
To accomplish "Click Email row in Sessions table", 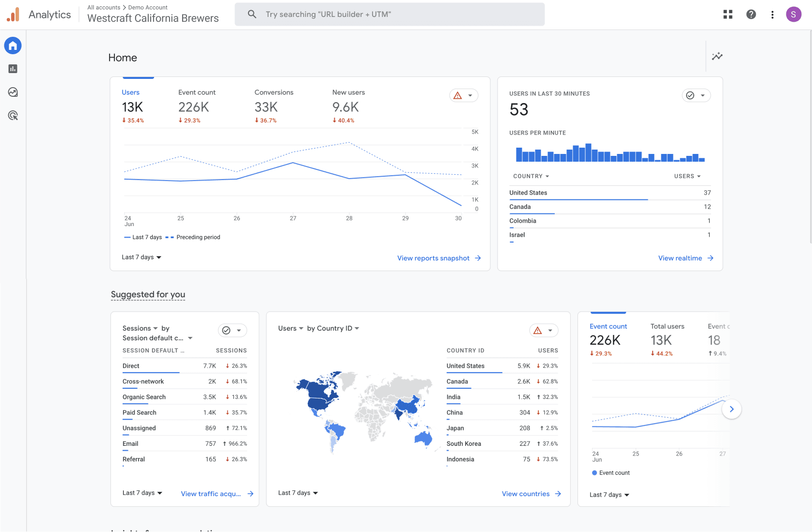I will point(185,443).
